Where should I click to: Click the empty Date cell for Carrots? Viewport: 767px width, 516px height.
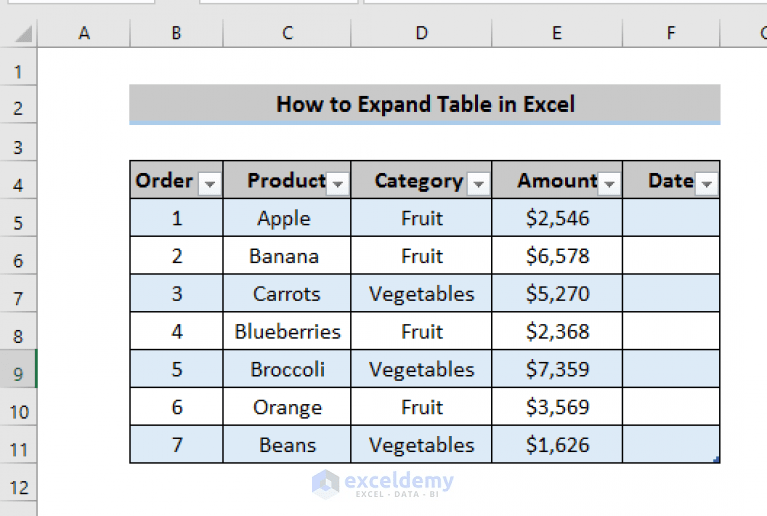(671, 294)
